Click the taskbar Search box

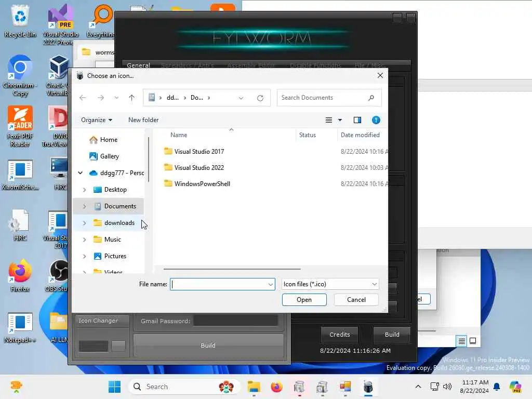[184, 387]
